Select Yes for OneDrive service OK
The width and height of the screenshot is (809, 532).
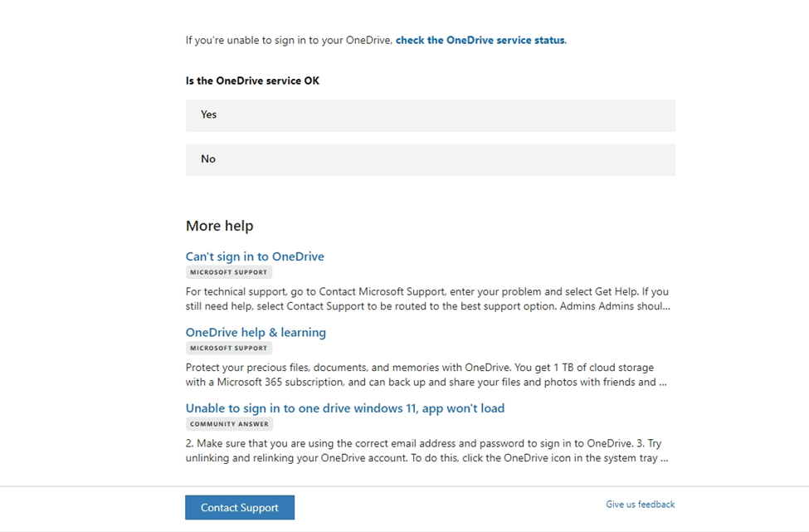[431, 115]
